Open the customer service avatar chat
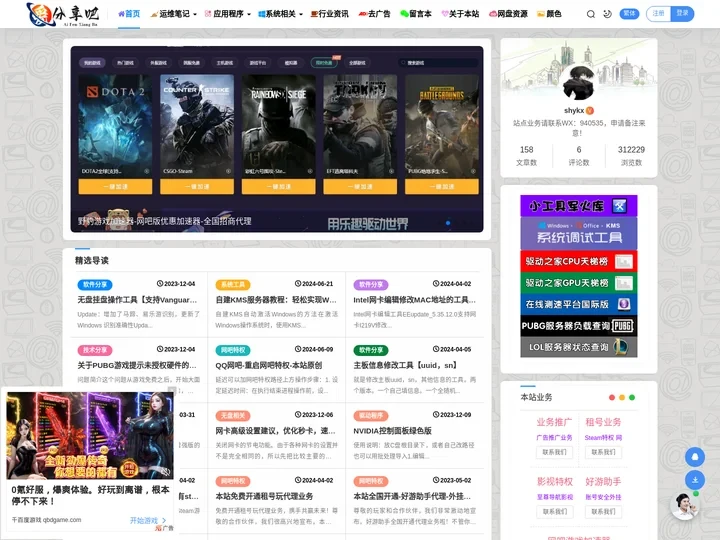This screenshot has height=540, width=720. (x=685, y=506)
